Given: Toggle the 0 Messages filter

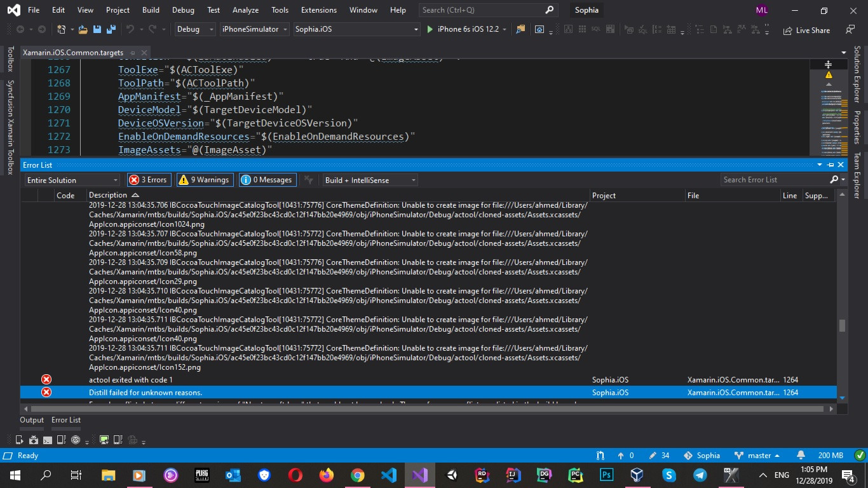Looking at the screenshot, I should [x=267, y=180].
